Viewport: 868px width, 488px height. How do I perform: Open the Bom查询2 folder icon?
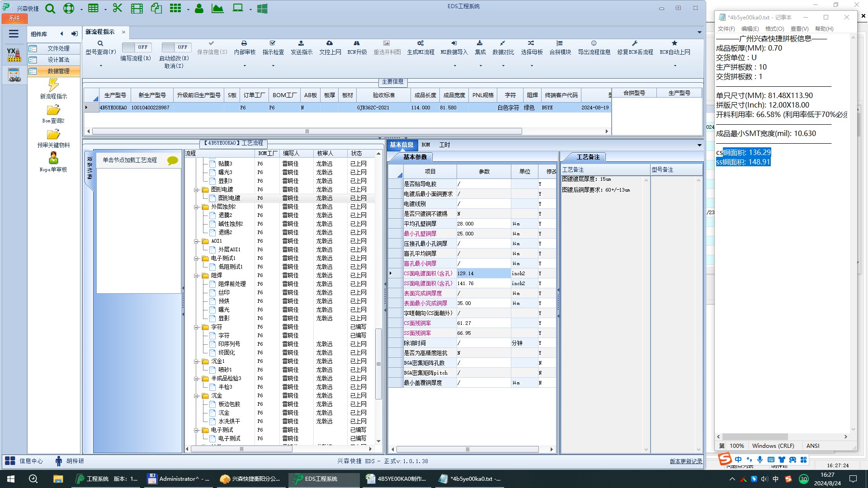53,110
